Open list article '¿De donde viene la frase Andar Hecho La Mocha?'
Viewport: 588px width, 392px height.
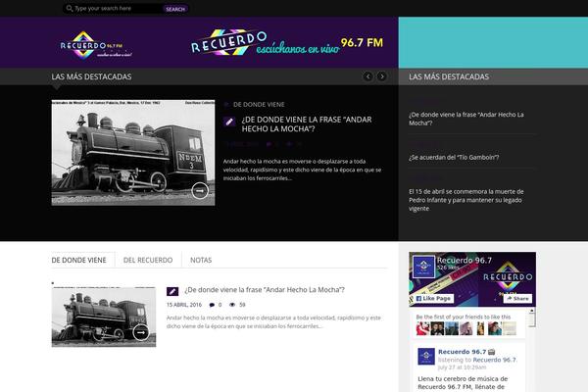coord(265,290)
